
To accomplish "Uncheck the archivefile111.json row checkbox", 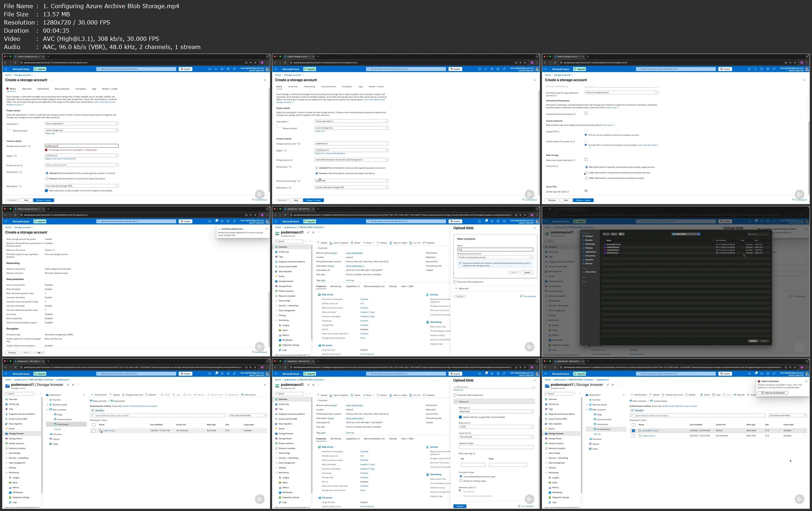I will pyautogui.click(x=633, y=431).
